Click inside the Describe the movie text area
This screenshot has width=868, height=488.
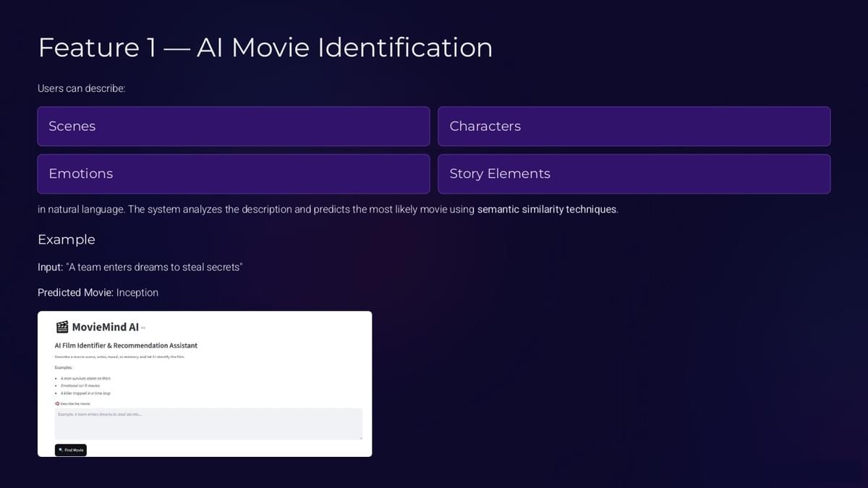(x=208, y=424)
